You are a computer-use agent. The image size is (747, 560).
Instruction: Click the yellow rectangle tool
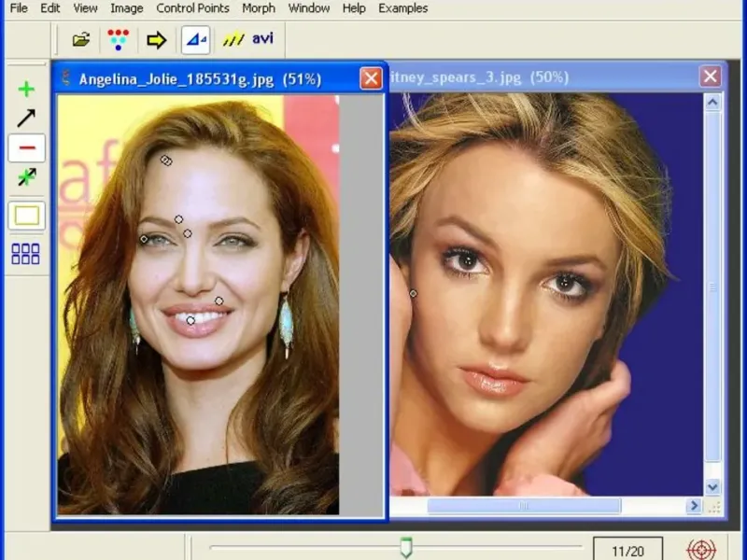tap(27, 216)
